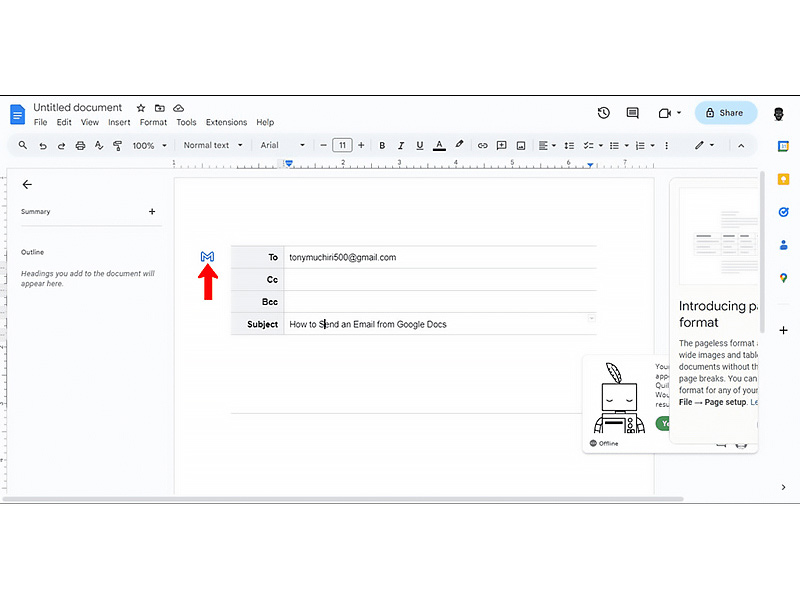Open the highlight color pen
Viewport: 800px width, 600px height.
(459, 145)
